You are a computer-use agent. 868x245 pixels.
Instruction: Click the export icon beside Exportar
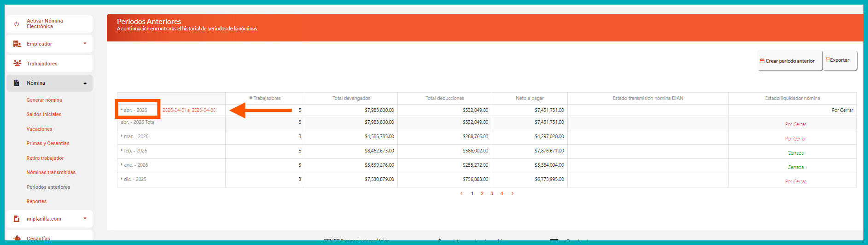828,60
